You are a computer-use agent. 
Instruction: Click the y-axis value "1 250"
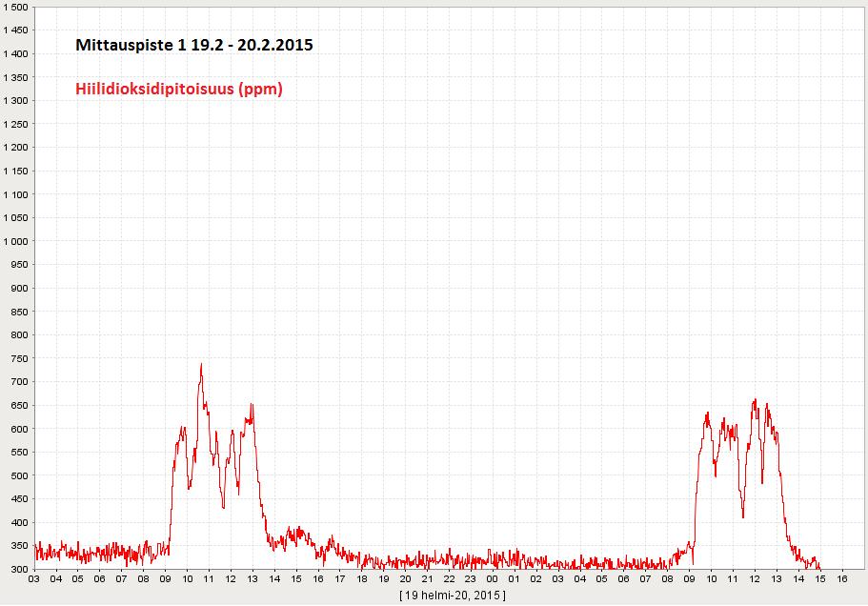click(15, 124)
